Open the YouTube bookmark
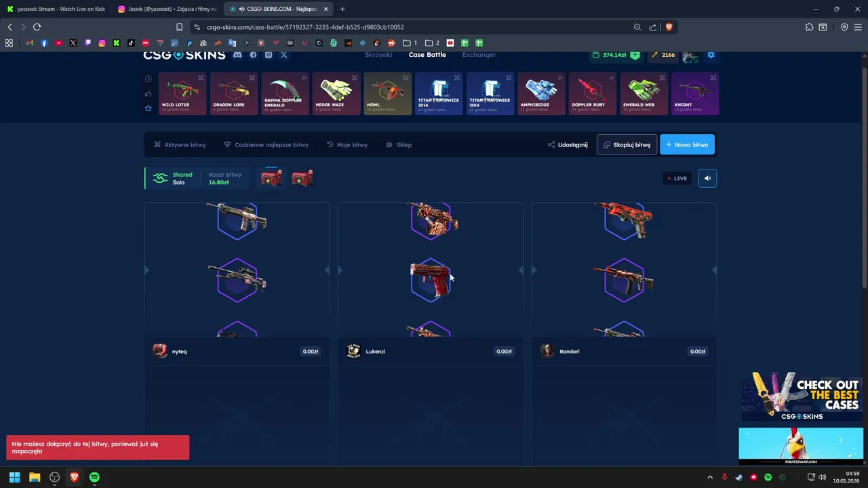This screenshot has height=488, width=868. [x=59, y=43]
